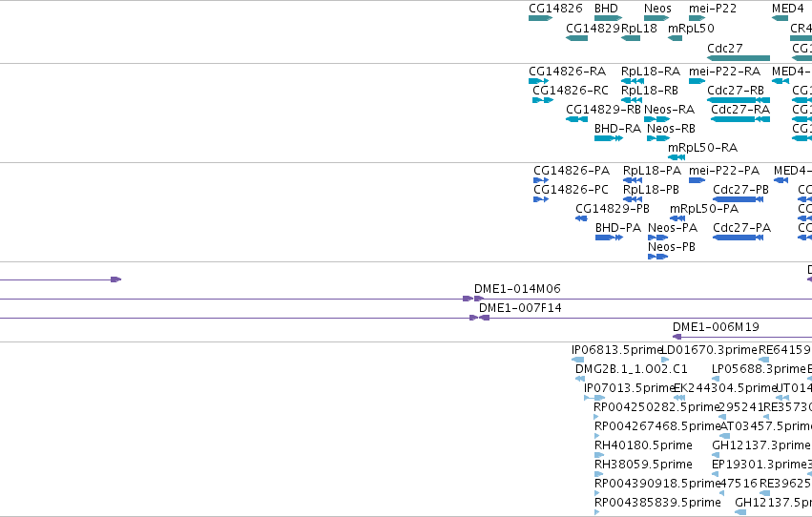Select the 'CG14829' gene label
The image size is (812, 517).
(593, 28)
